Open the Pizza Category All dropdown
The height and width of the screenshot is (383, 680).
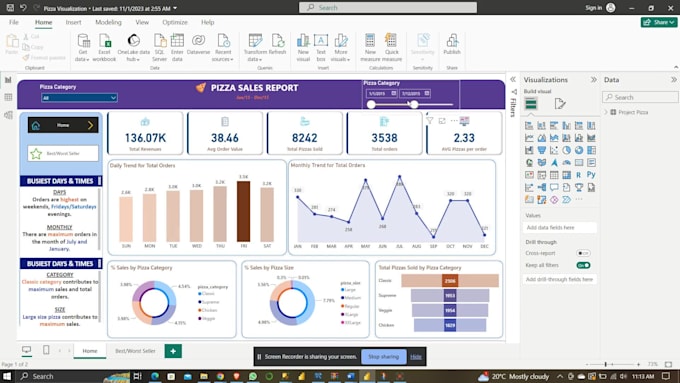pyautogui.click(x=79, y=98)
